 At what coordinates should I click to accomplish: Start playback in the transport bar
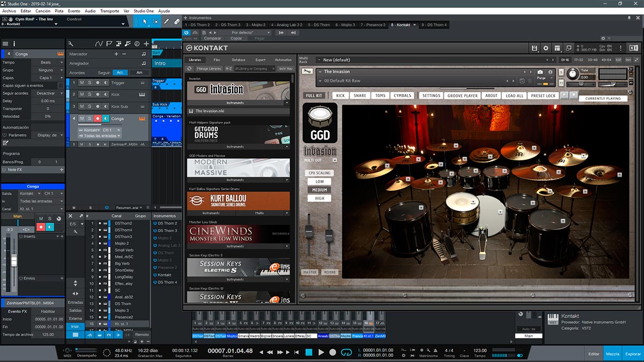point(321,352)
